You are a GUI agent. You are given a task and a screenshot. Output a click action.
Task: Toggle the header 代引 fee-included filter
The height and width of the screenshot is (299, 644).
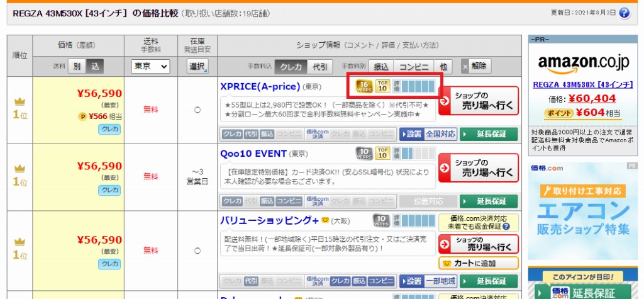pos(320,66)
